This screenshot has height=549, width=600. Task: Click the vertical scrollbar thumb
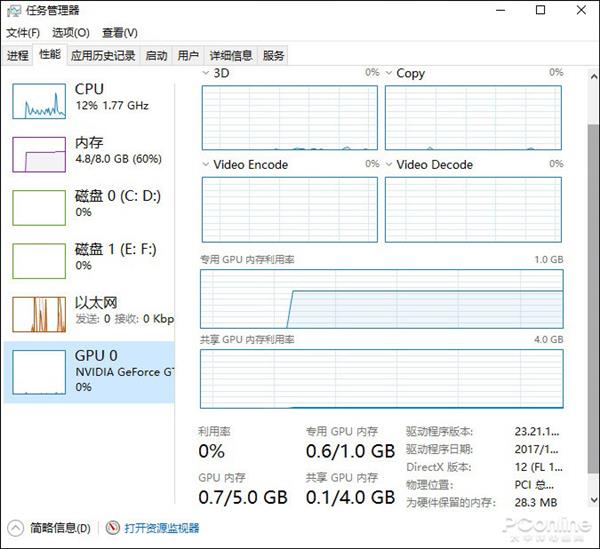pyautogui.click(x=593, y=299)
